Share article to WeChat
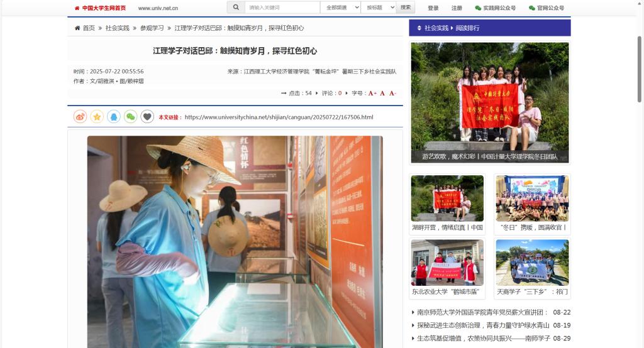 click(x=130, y=117)
